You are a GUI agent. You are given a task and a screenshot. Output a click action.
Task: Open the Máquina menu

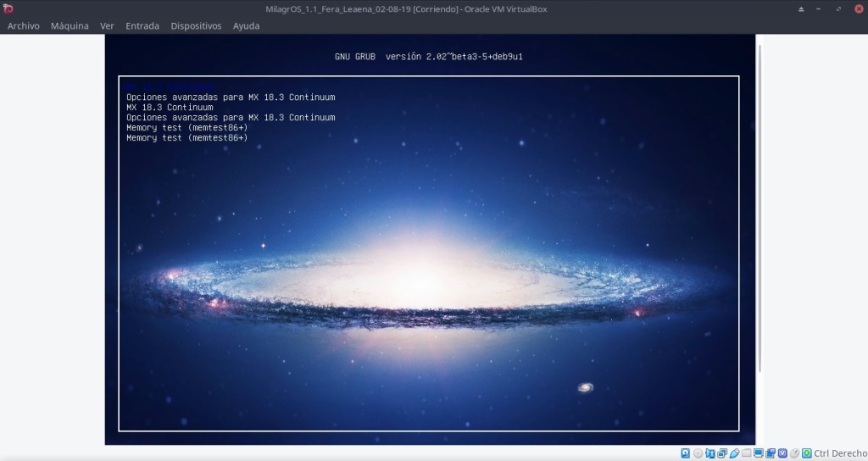[x=70, y=26]
